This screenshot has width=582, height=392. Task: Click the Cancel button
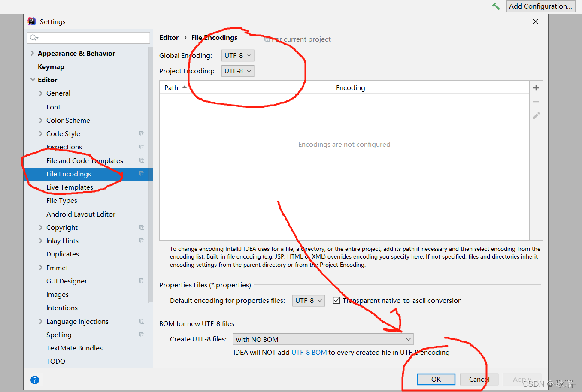[479, 379]
